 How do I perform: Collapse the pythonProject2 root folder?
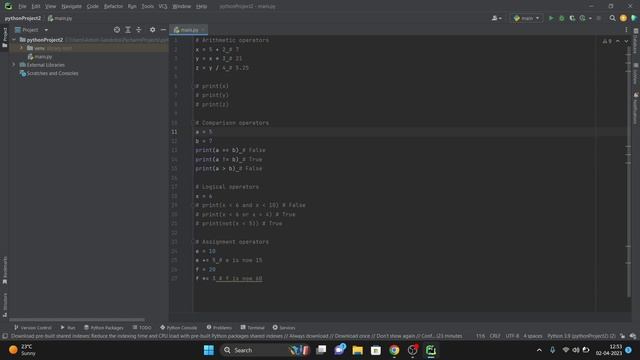point(14,40)
